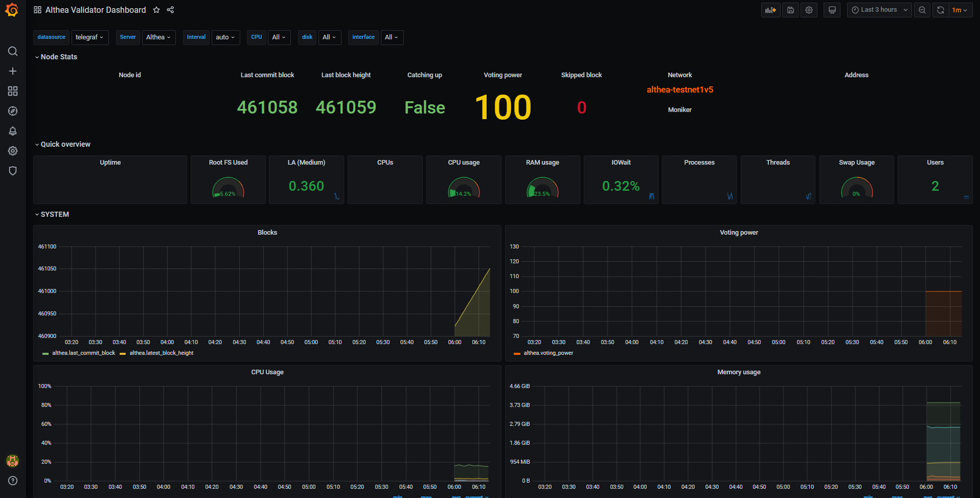Click the Last commit block panel title
Viewport: 980px width, 498px height.
pos(267,75)
